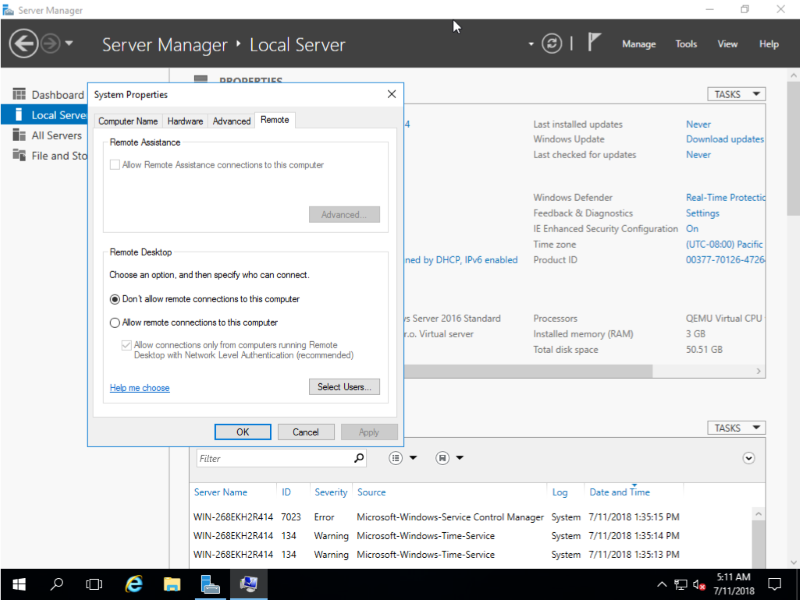Click IE Enhanced Security Configuration On link

(x=692, y=229)
